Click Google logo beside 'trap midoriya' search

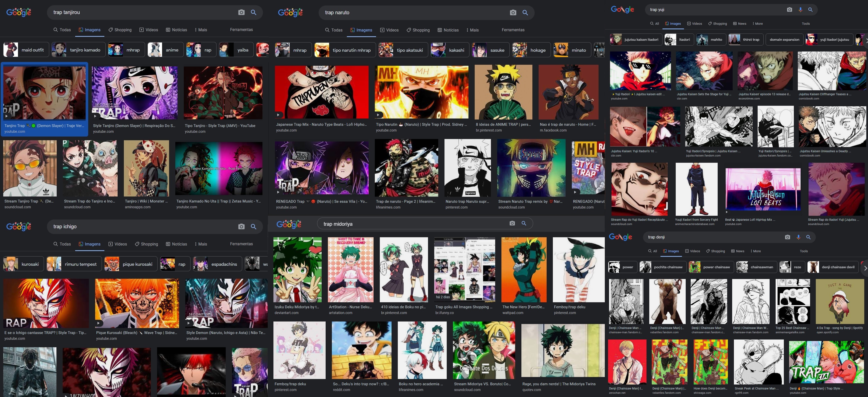coord(289,224)
